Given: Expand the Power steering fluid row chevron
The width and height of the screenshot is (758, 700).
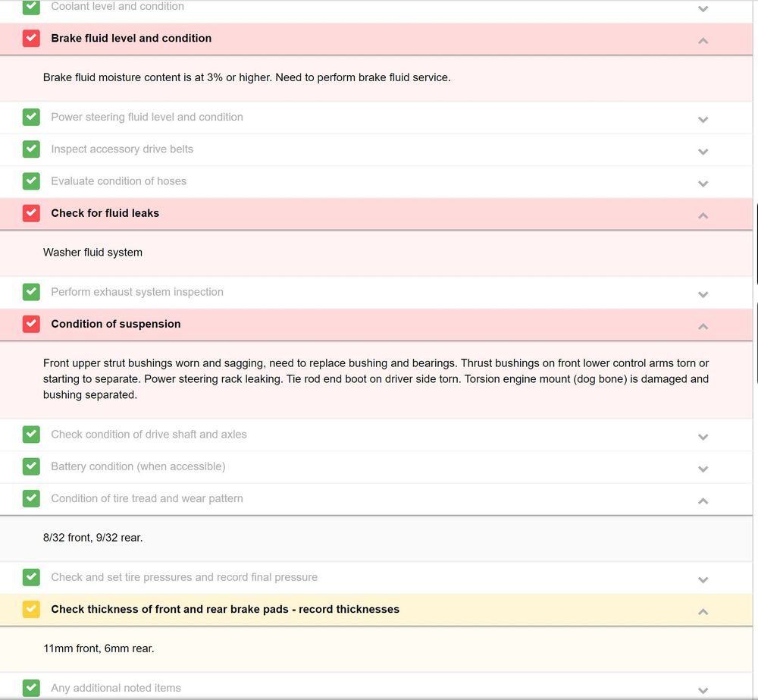Looking at the screenshot, I should pos(703,119).
